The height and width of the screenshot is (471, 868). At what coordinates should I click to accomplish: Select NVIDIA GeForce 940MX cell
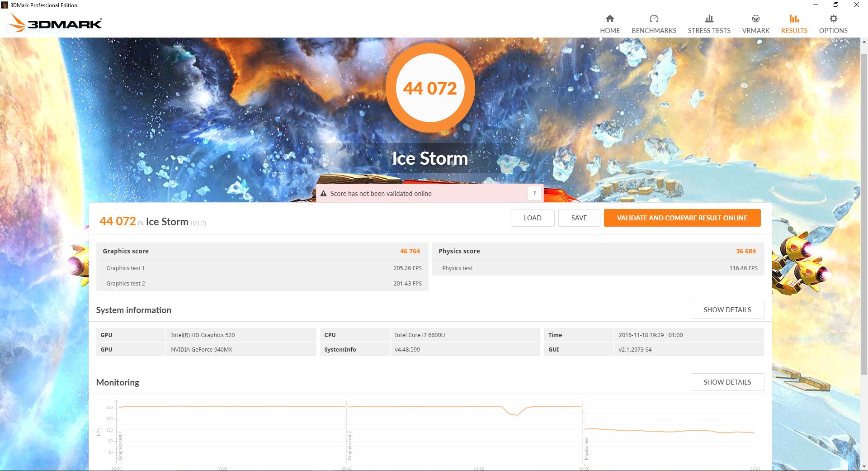[x=241, y=350]
